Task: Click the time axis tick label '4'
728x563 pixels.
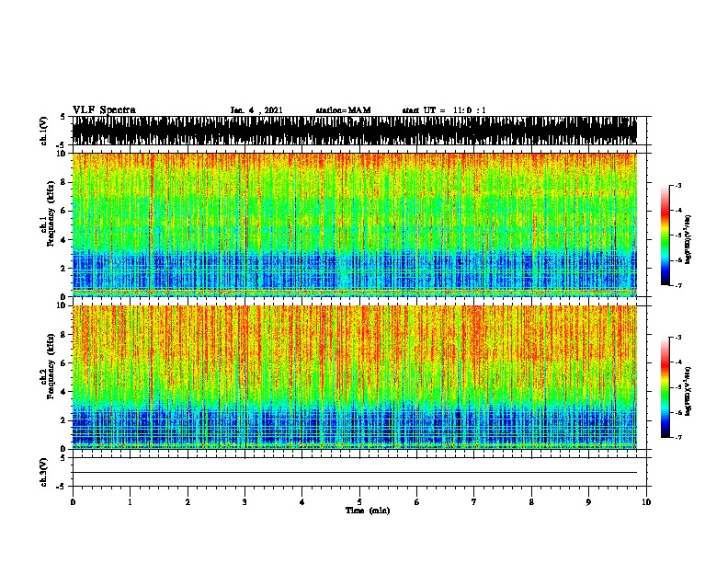Action: (x=302, y=502)
